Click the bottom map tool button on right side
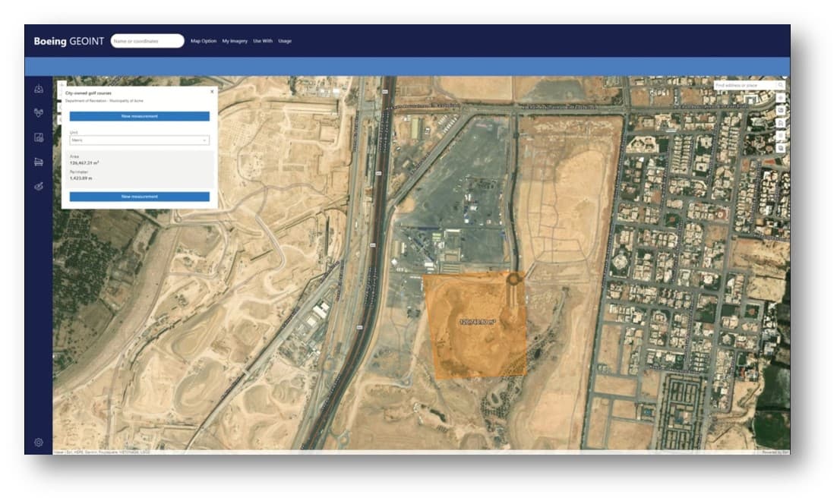 click(x=781, y=149)
